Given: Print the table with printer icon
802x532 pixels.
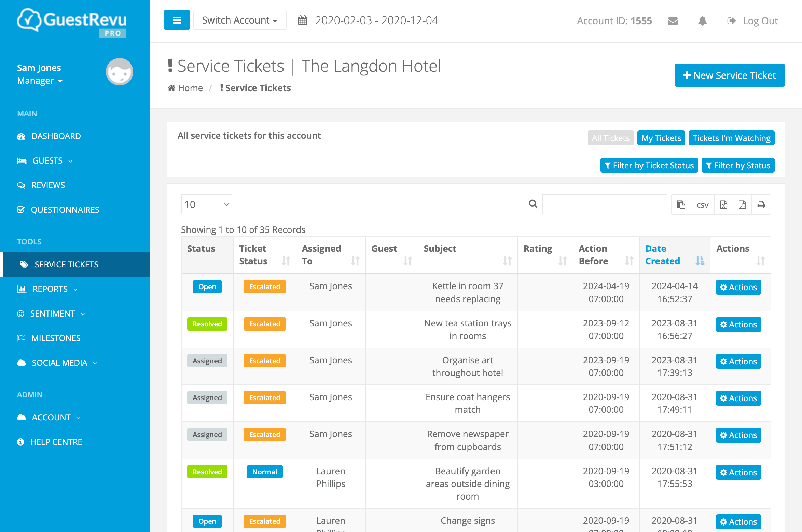Looking at the screenshot, I should [761, 205].
